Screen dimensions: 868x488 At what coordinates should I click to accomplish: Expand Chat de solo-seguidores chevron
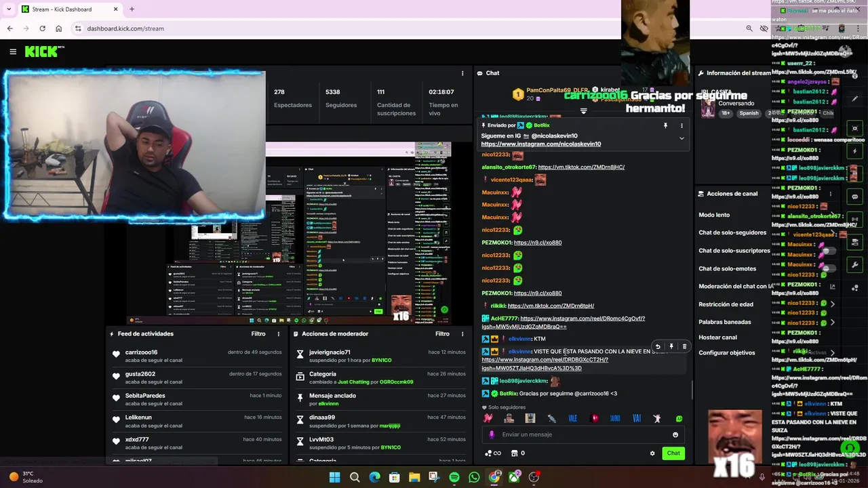click(x=833, y=232)
